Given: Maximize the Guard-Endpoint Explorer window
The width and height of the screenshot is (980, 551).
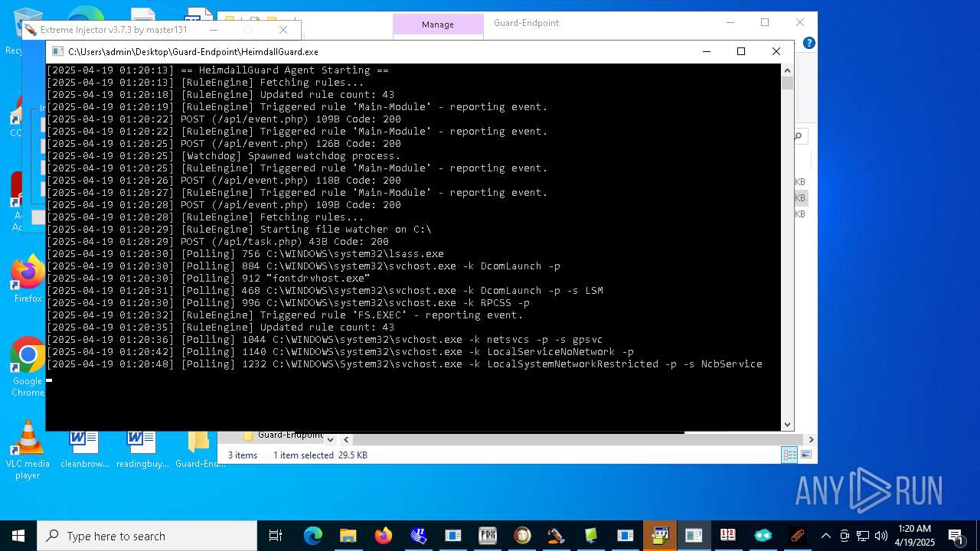Looking at the screenshot, I should 765,23.
